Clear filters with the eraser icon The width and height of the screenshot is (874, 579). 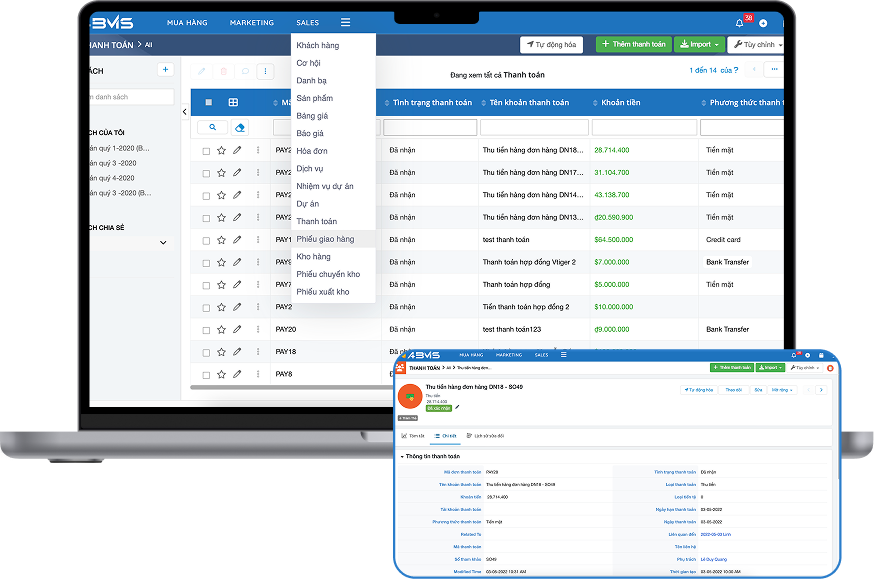(240, 128)
